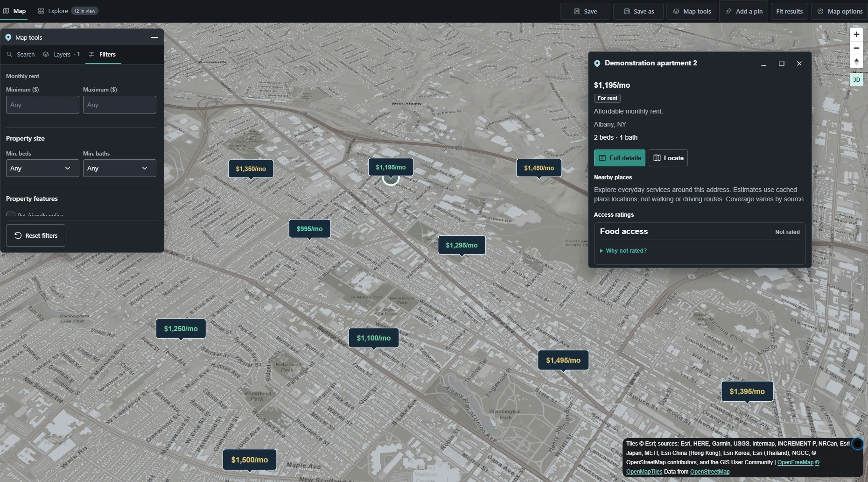Switch to the Search tab in Map tools
Image resolution: width=868 pixels, height=482 pixels.
tap(21, 54)
